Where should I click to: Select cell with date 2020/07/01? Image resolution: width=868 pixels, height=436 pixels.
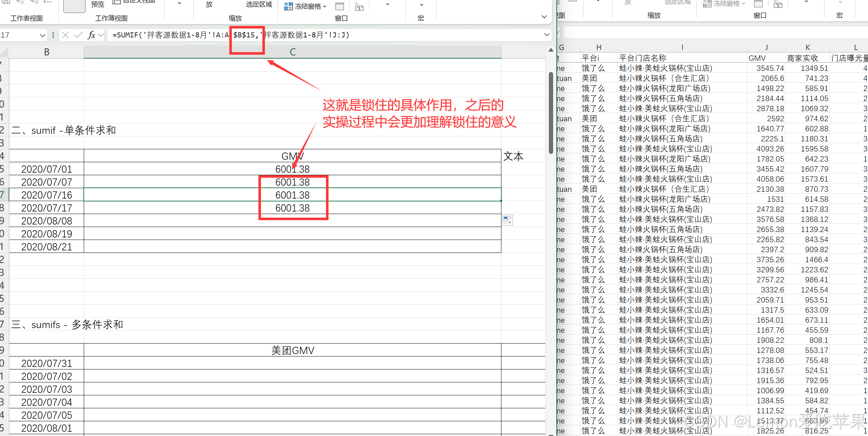(46, 169)
